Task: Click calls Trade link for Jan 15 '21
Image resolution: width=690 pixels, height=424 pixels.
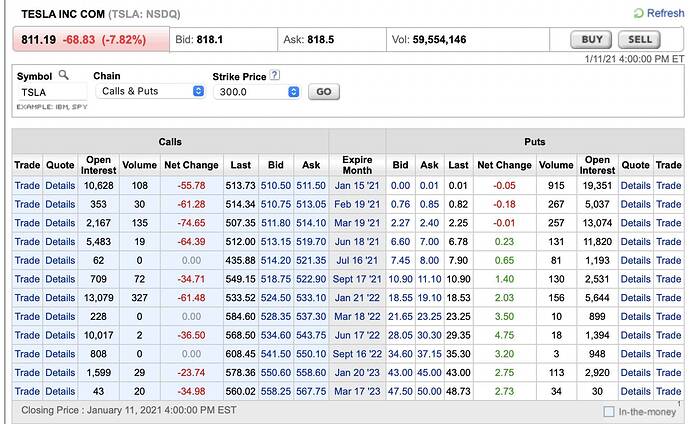Action: (x=27, y=186)
